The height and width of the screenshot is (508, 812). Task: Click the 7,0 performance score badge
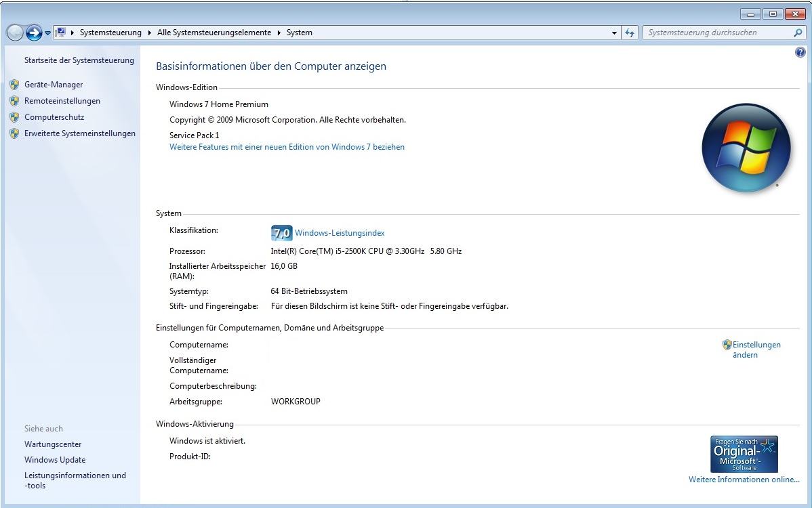coord(282,233)
